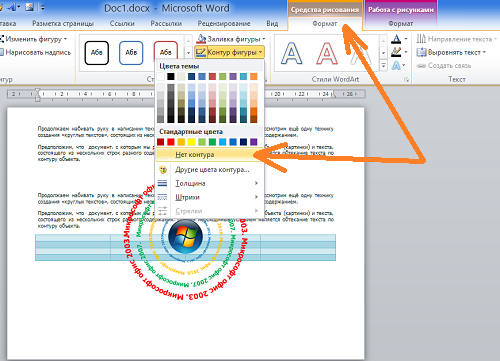Open Другие цвета контура option
500x361 pixels.
(x=209, y=170)
